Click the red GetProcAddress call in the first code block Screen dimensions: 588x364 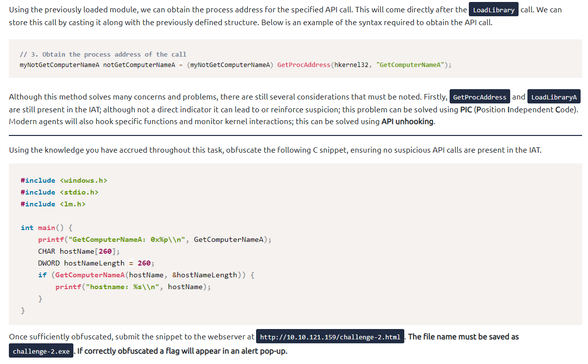pyautogui.click(x=303, y=65)
